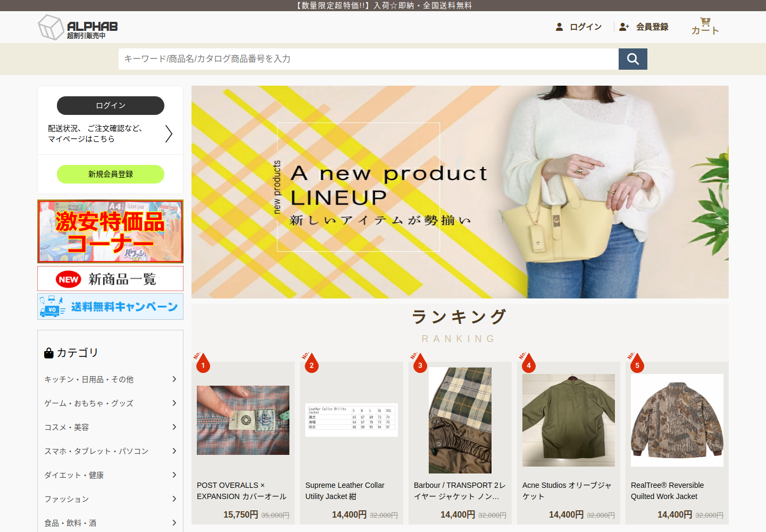766x532 pixels.
Task: Expand ゲーム・おもちゃ・グッズ category chevron
Action: coord(174,403)
